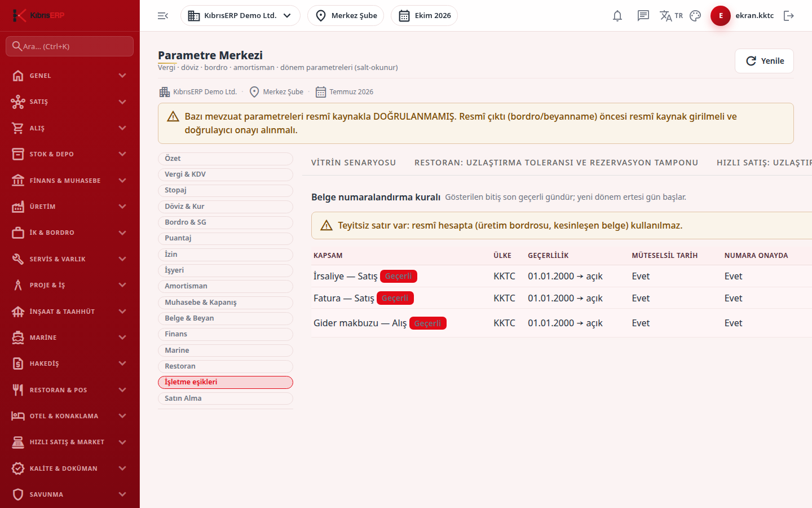Expand the Hakediş sidebar section
The image size is (812, 508).
coord(70,364)
